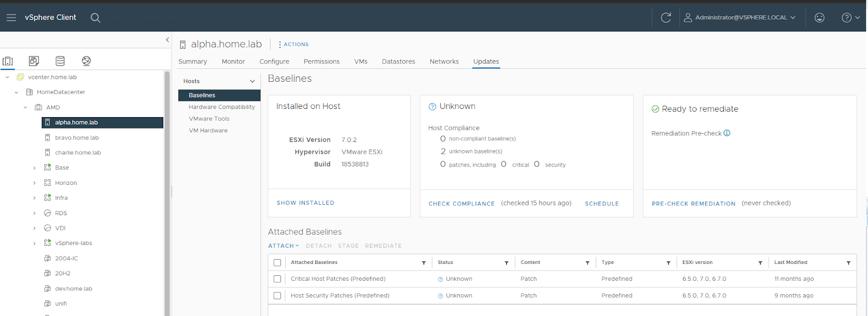The image size is (868, 316).
Task: Switch to Networking inventory view
Action: tap(86, 61)
